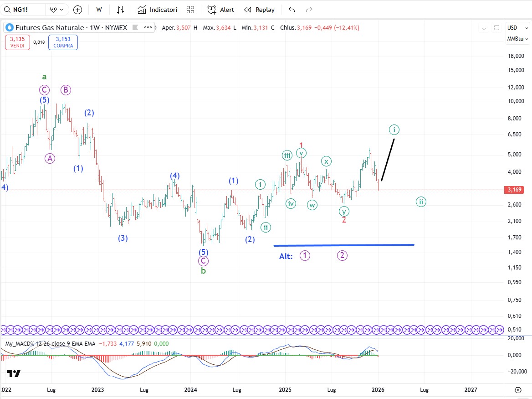Click the red VENDI sell button

(x=17, y=42)
